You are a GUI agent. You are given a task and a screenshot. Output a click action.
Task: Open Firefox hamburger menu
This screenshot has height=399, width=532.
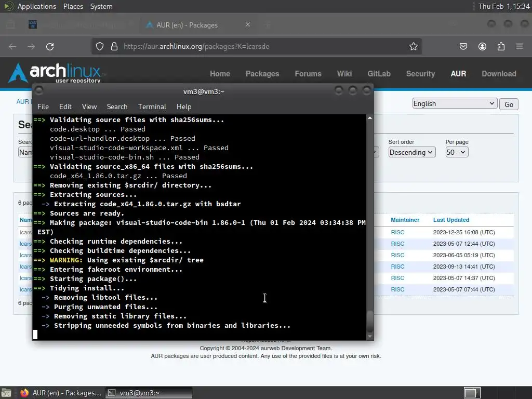tap(520, 46)
